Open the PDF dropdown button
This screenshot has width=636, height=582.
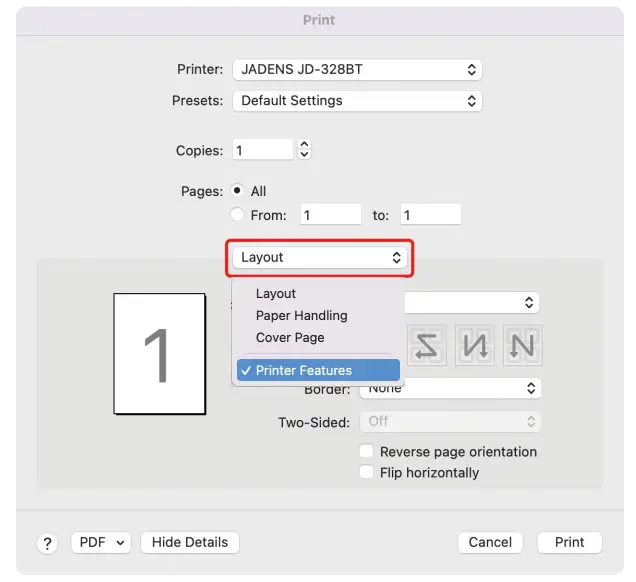pos(101,542)
